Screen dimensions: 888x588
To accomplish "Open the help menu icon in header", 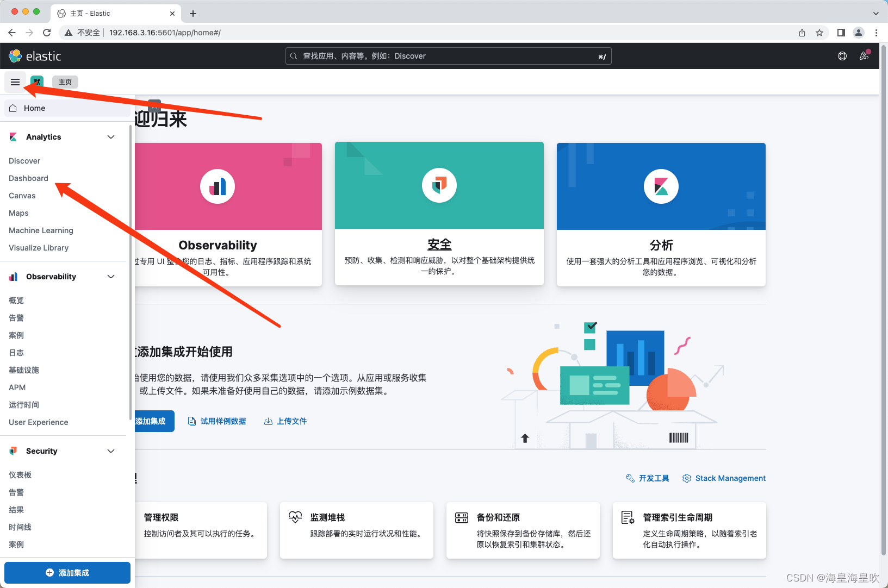I will coord(842,56).
